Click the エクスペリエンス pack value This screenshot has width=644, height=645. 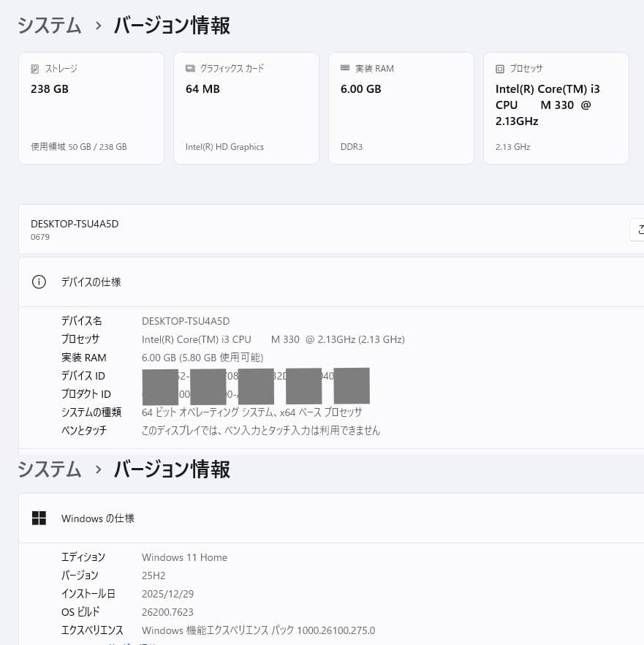[x=258, y=630]
